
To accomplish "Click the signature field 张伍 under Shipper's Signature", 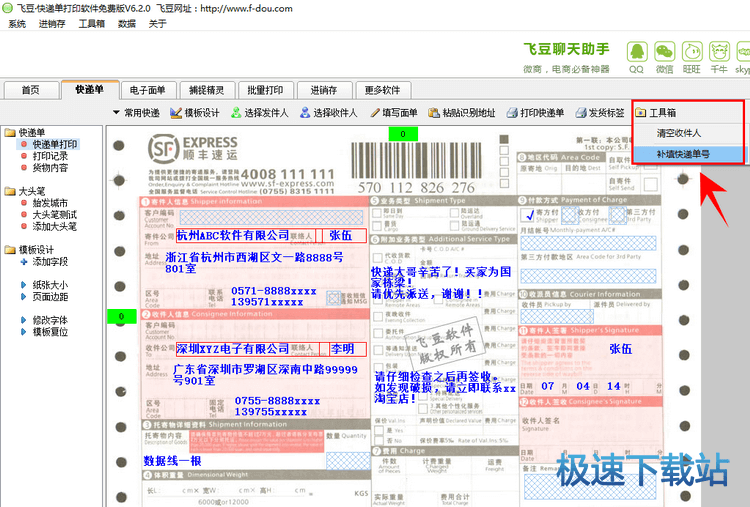I will 621,349.
